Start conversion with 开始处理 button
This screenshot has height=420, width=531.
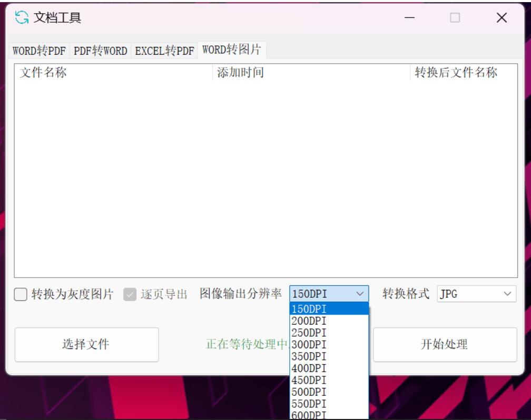[x=445, y=345]
